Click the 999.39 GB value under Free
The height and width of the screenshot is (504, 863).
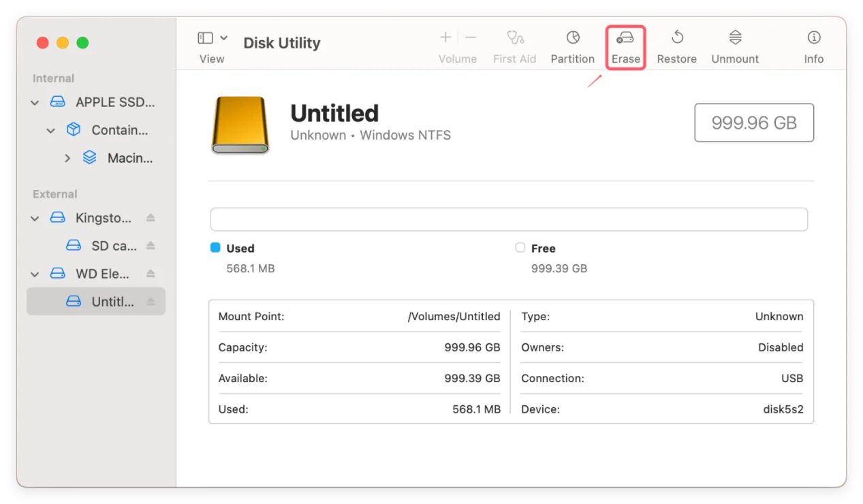[x=559, y=268]
